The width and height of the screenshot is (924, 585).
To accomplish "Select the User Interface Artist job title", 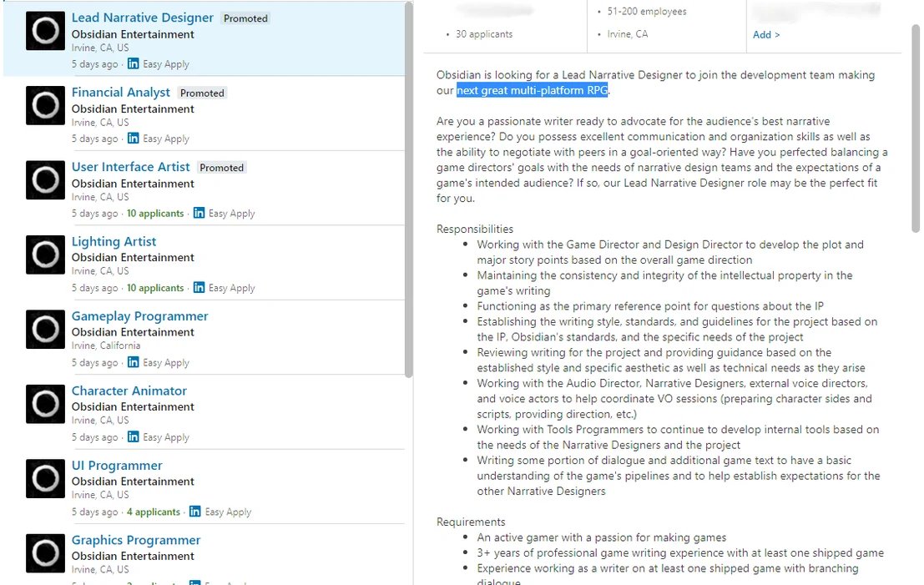I will tap(130, 167).
